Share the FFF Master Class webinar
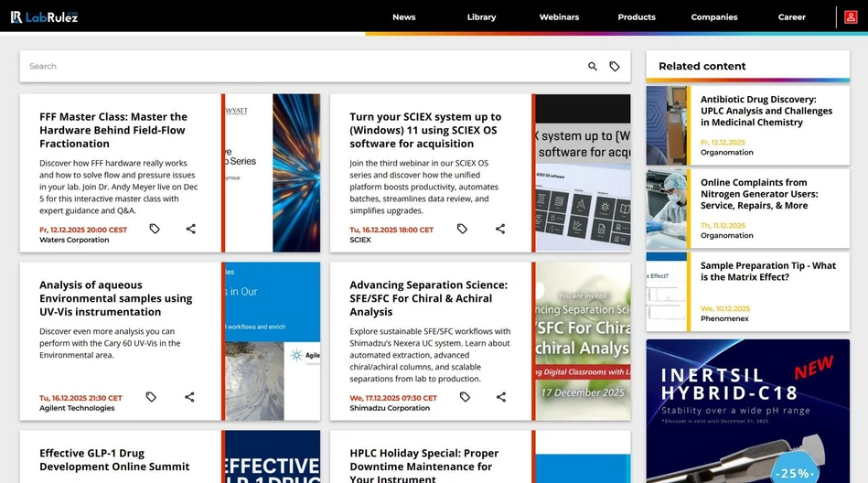The image size is (868, 483). pyautogui.click(x=190, y=229)
